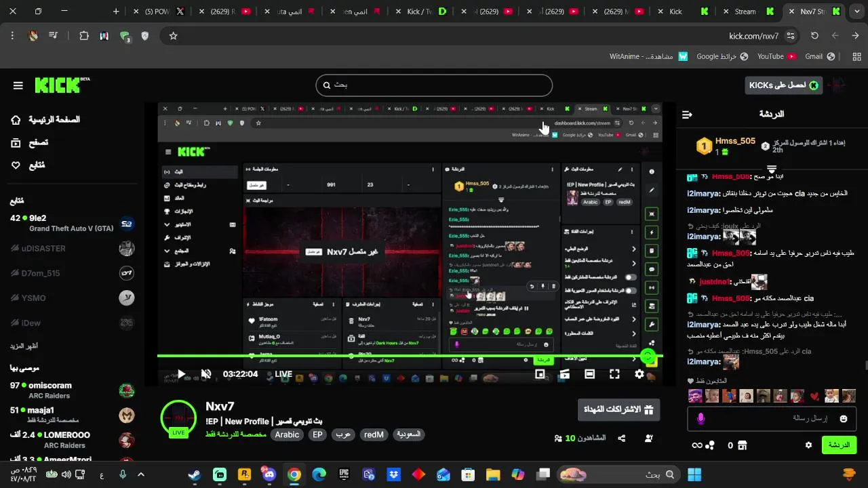Open the KICKs gift shop icon
Viewport: 868px width, 488px height.
click(x=743, y=445)
